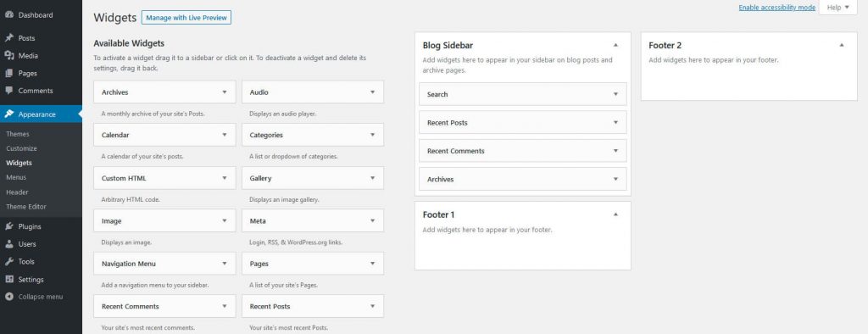Expand the available Recent Posts widget arrow
This screenshot has width=868, height=334.
[x=373, y=306]
